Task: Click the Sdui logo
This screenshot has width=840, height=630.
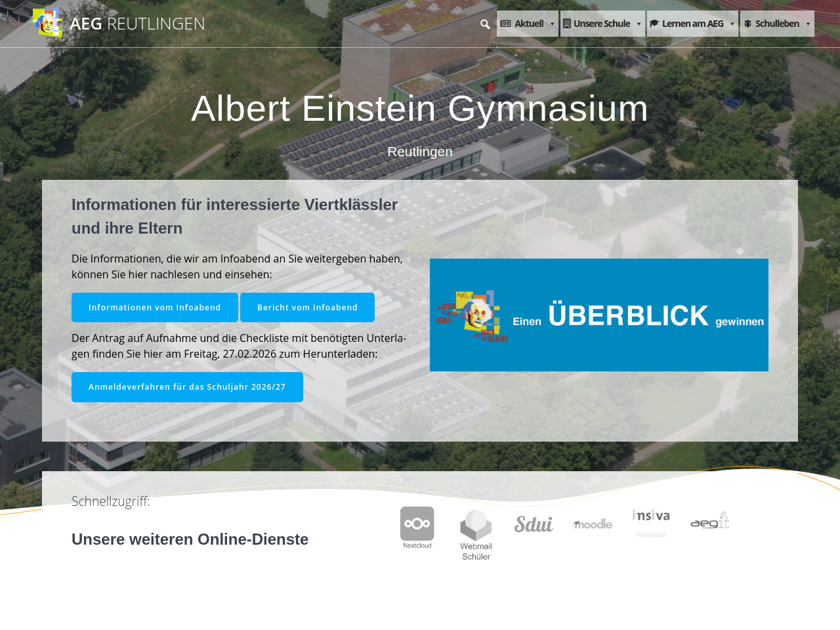Action: [534, 524]
